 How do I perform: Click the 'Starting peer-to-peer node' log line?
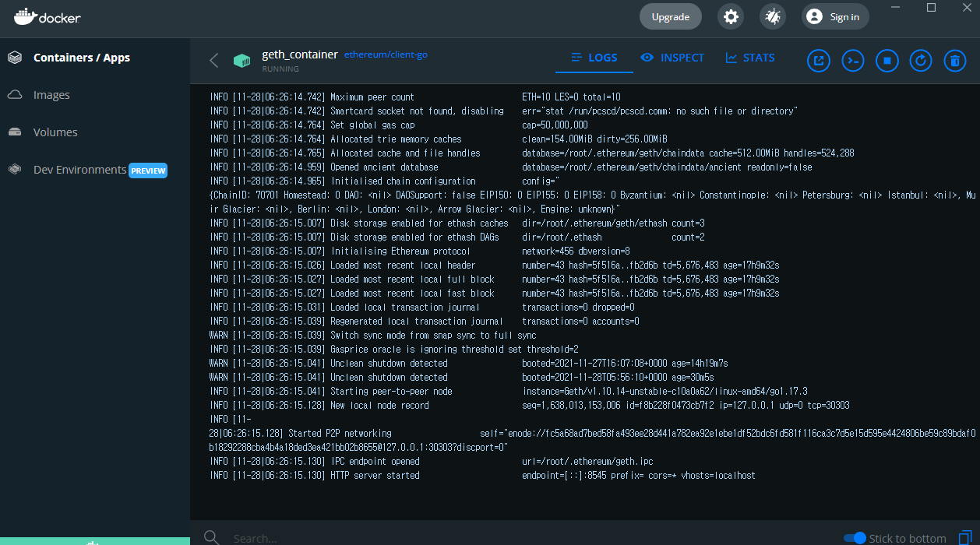coord(509,392)
